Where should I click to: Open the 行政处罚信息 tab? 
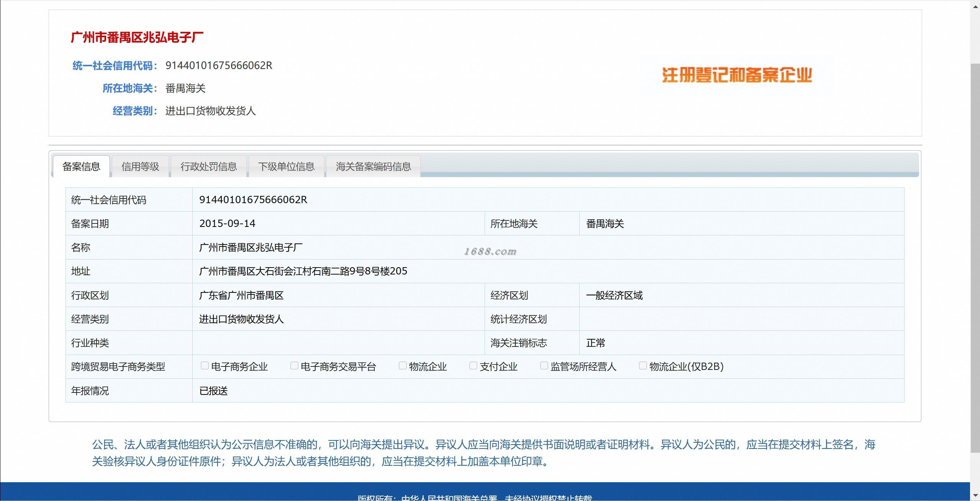(x=208, y=166)
